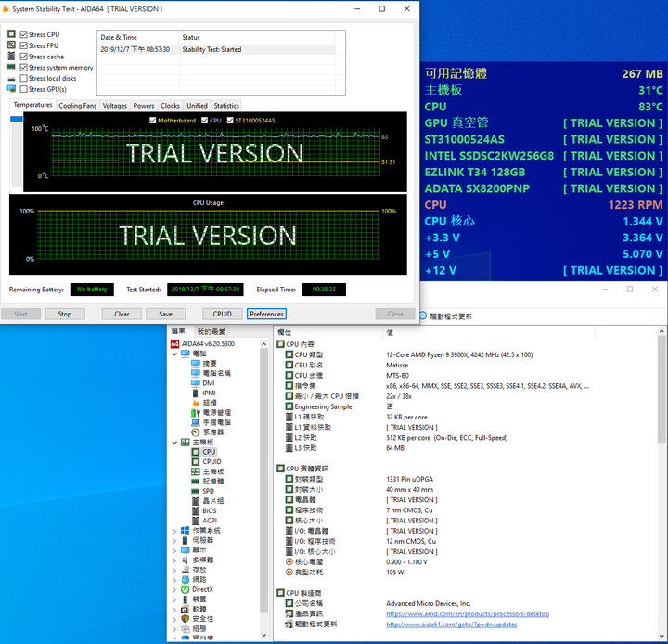The height and width of the screenshot is (644, 668).
Task: Click the 作業系統 Windows logo icon
Action: (x=185, y=530)
